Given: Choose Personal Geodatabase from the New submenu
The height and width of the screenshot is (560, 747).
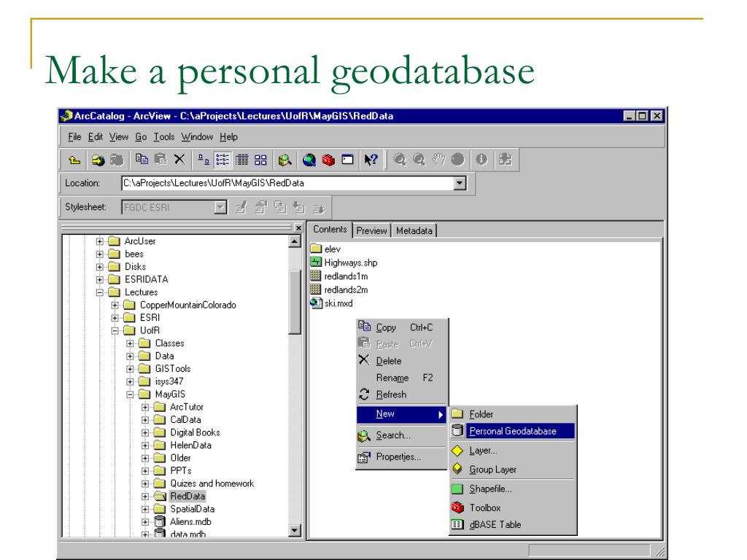Looking at the screenshot, I should click(513, 432).
